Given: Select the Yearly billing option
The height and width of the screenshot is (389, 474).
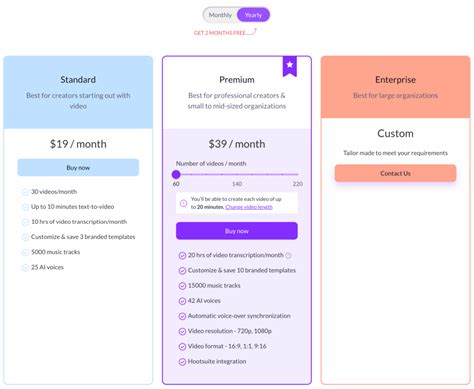Looking at the screenshot, I should click(x=253, y=15).
